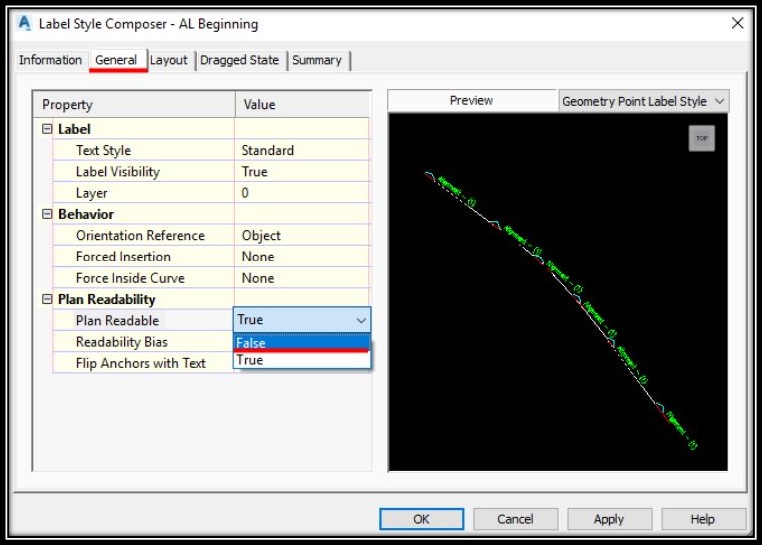Collapse the Label property group
The width and height of the screenshot is (762, 545).
(47, 129)
